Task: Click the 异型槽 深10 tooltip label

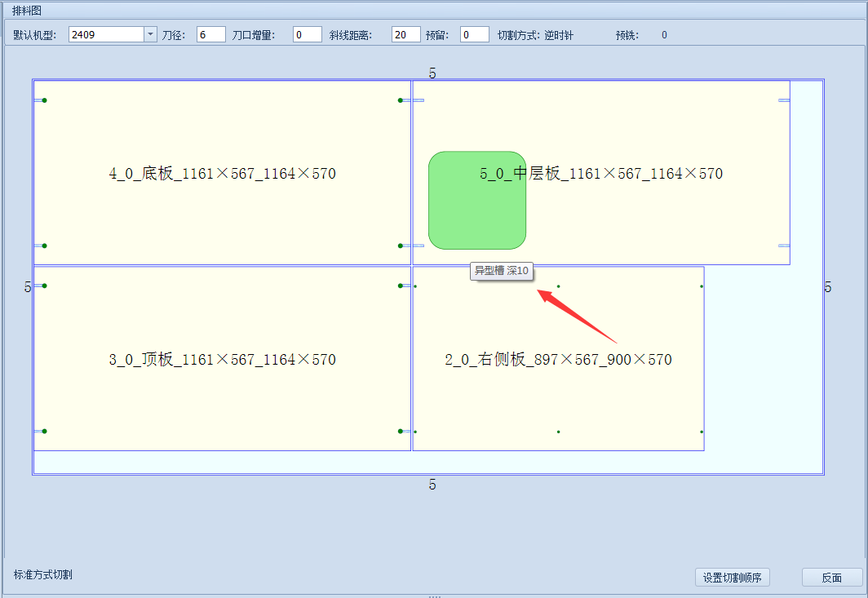Action: 502,271
